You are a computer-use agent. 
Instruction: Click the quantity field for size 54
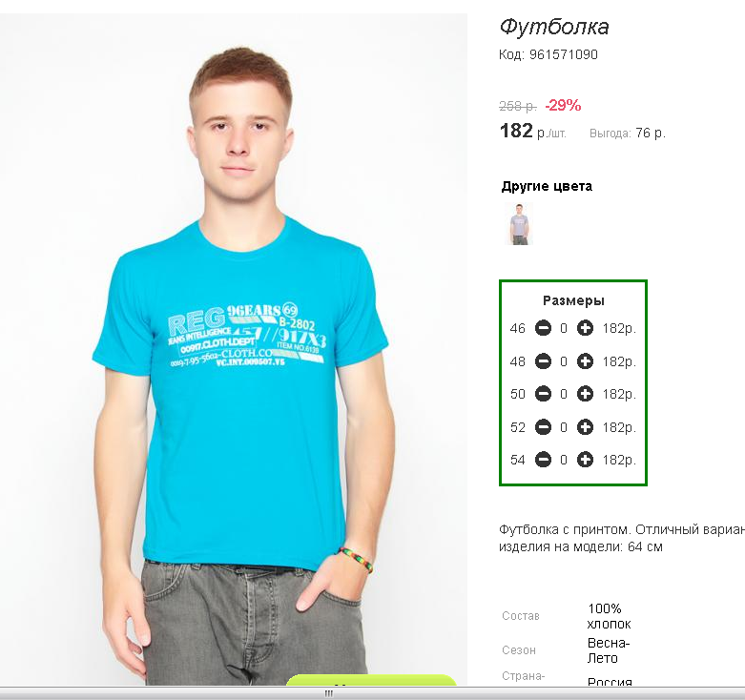click(x=564, y=460)
